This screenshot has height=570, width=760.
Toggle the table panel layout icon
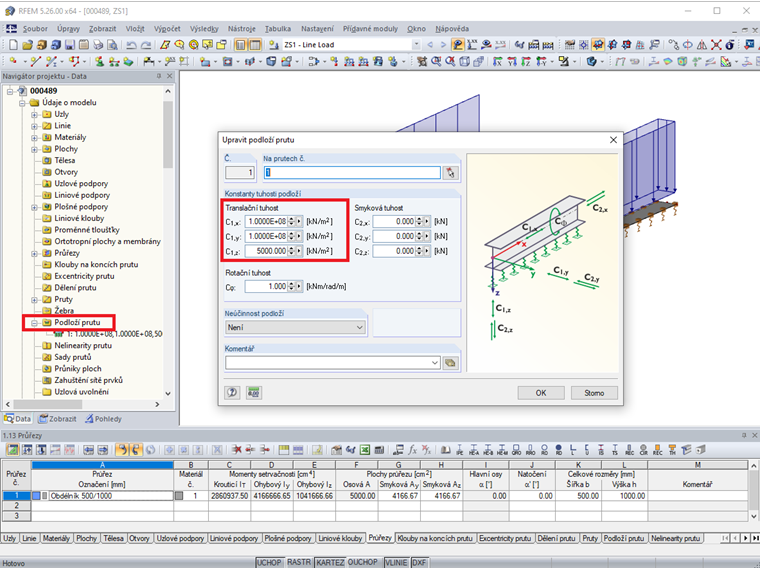coord(254,45)
